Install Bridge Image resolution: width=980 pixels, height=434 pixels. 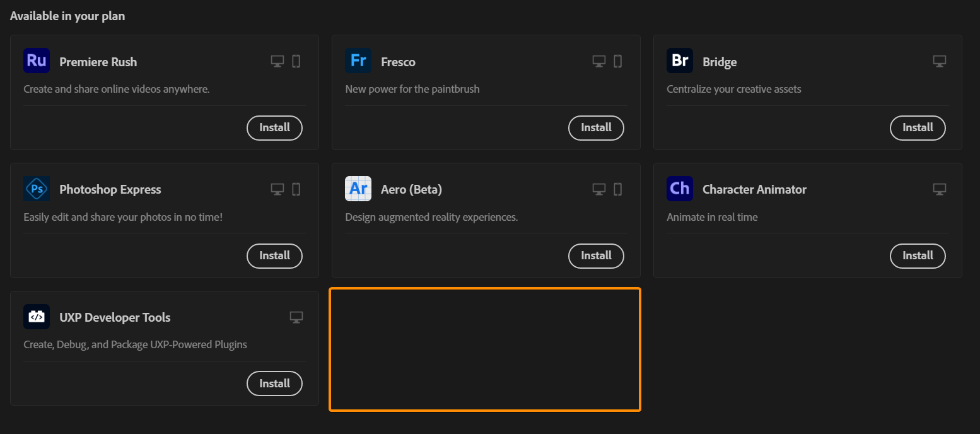918,127
